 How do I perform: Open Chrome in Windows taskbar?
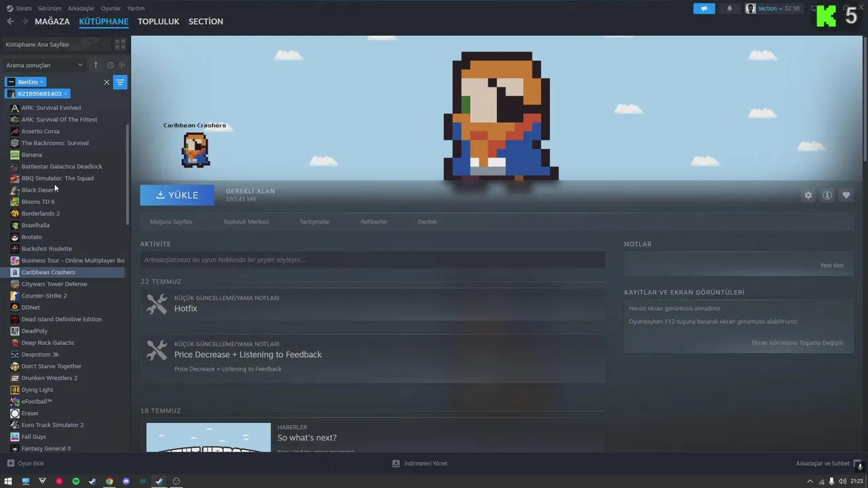coord(109,481)
